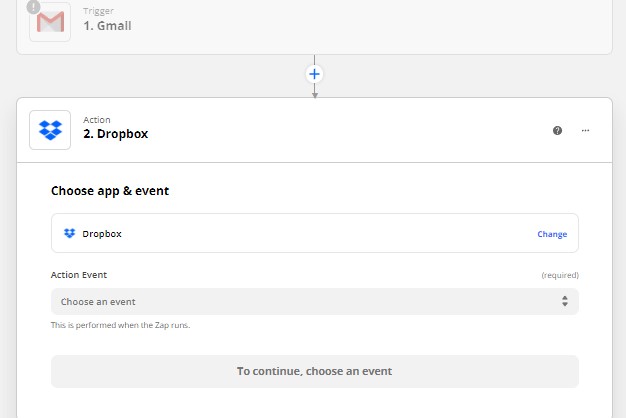Click the "Change" app link
The height and width of the screenshot is (418, 626).
(552, 234)
